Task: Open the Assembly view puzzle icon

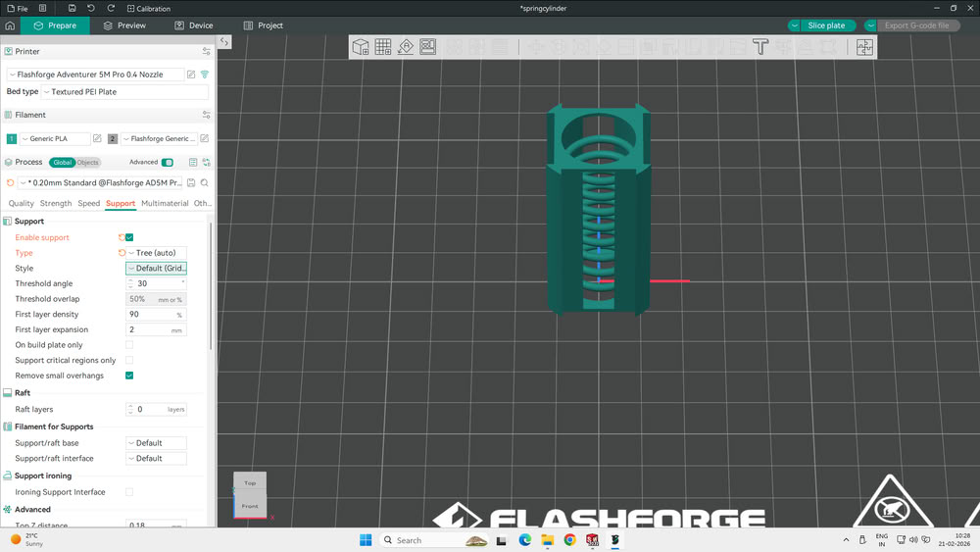Action: click(x=865, y=47)
